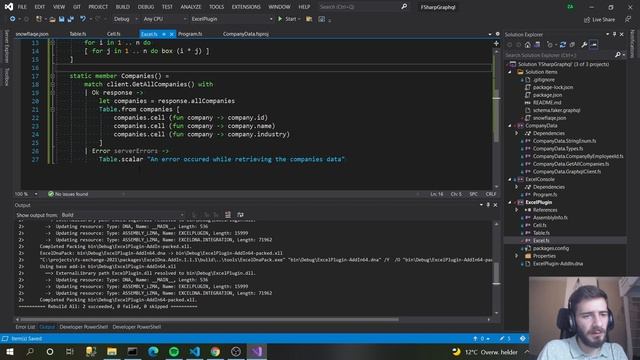Open the FILE menu
Image resolution: width=640 pixels, height=360 pixels.
click(22, 7)
